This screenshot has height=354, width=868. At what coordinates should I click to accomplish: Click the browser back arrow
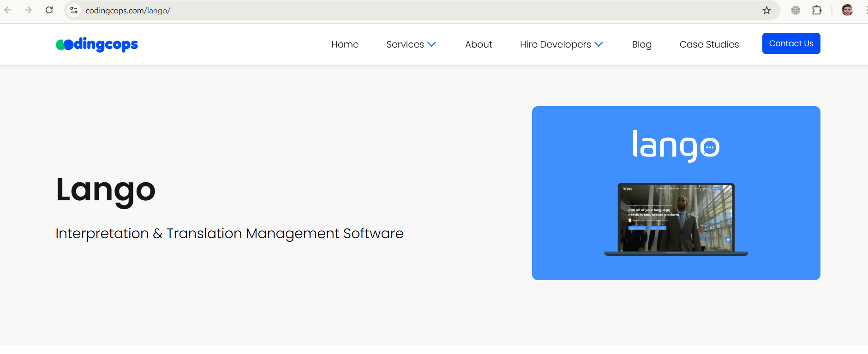(8, 10)
